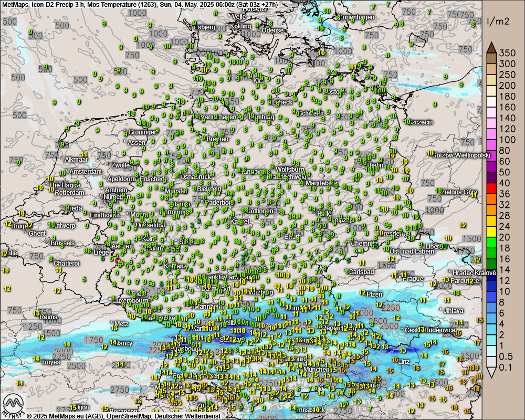This screenshot has height=420, width=525.
Task: Click the white lower arrow of the legend
Action: pyautogui.click(x=491, y=372)
